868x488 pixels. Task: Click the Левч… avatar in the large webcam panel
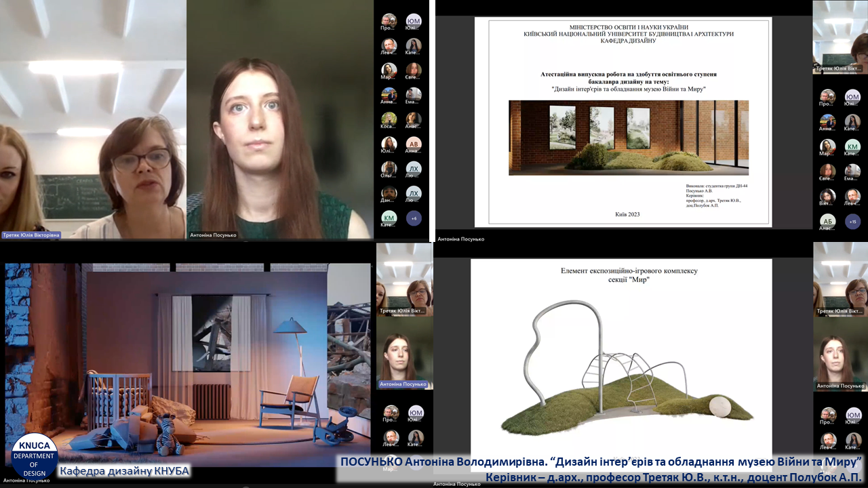coord(389,45)
